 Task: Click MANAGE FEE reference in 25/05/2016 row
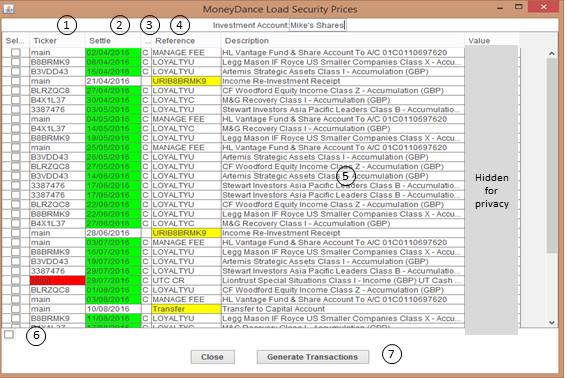click(x=186, y=148)
